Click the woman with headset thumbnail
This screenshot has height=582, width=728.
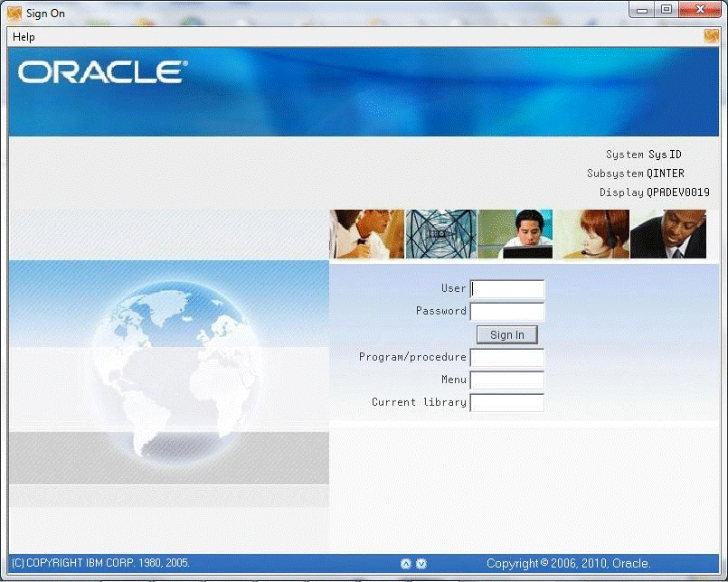pyautogui.click(x=591, y=234)
